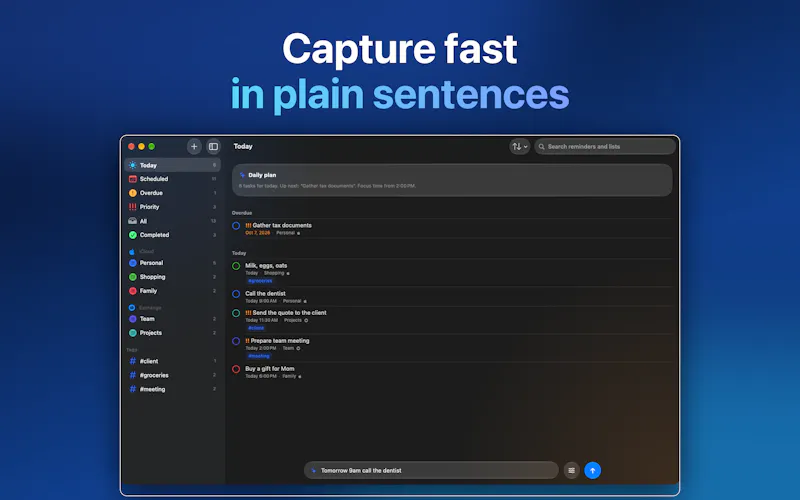Complete Buy a gift for Mom
The height and width of the screenshot is (500, 800).
(236, 369)
